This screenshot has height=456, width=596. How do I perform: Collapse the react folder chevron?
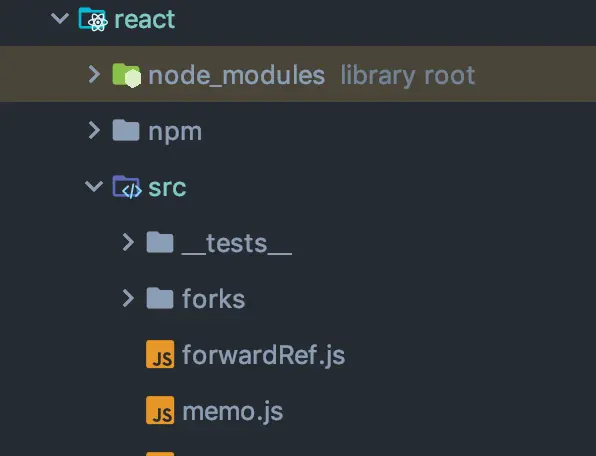pos(60,18)
